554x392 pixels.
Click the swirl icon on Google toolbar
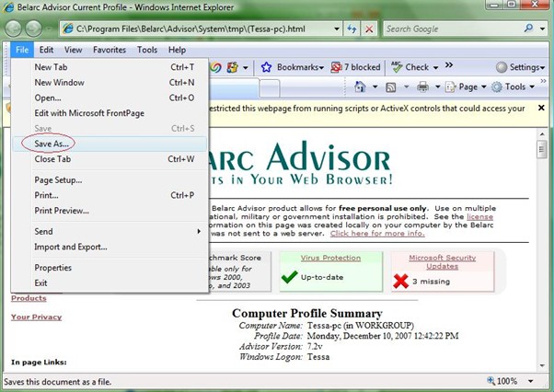pos(215,67)
